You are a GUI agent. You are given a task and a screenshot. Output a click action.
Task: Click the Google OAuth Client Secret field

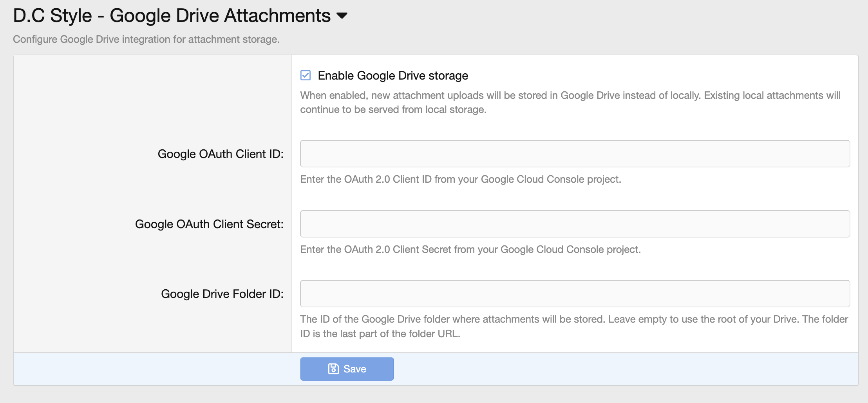click(x=575, y=223)
